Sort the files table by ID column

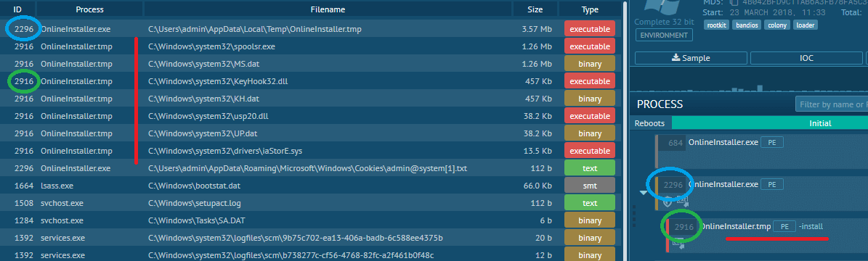(17, 9)
